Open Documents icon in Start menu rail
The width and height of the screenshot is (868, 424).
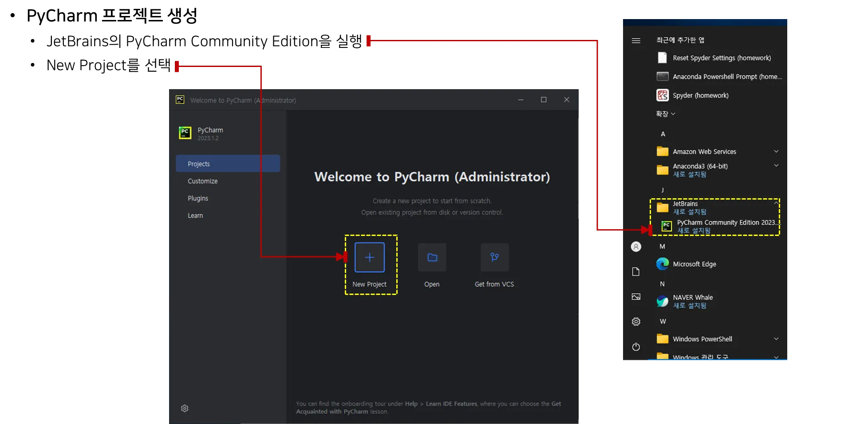click(x=636, y=271)
